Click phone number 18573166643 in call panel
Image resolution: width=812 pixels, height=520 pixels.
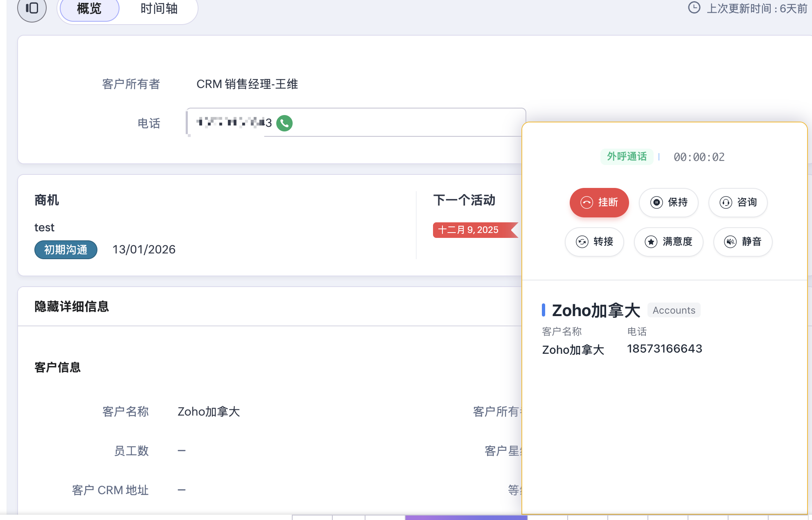click(664, 349)
